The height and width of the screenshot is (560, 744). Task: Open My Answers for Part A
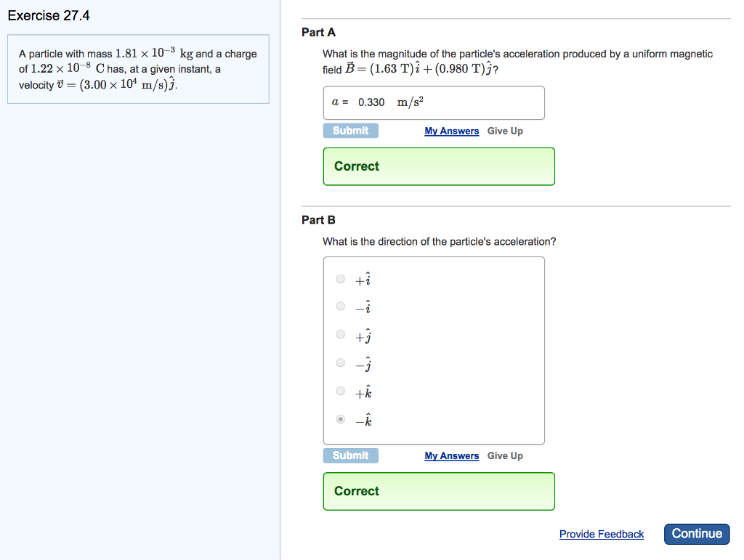(451, 131)
